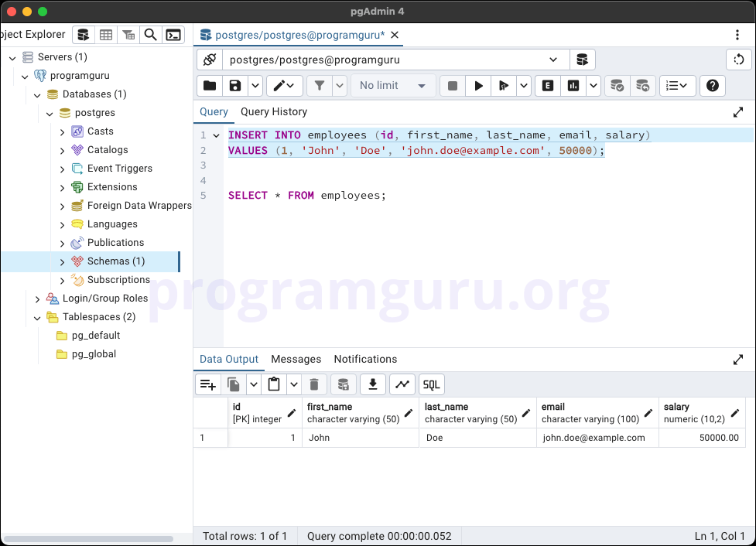Viewport: 756px width, 546px height.
Task: Expand the Schemas node
Action: [62, 261]
